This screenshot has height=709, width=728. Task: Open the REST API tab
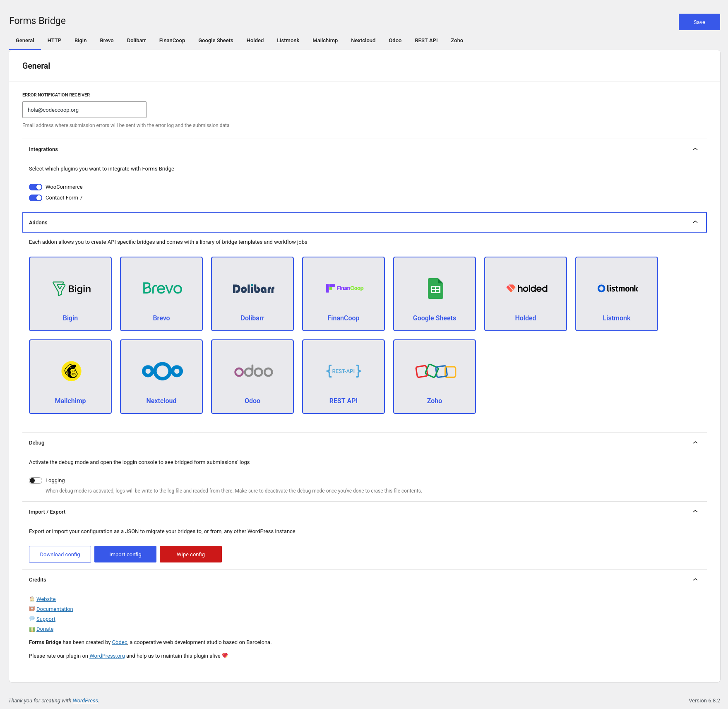coord(426,41)
